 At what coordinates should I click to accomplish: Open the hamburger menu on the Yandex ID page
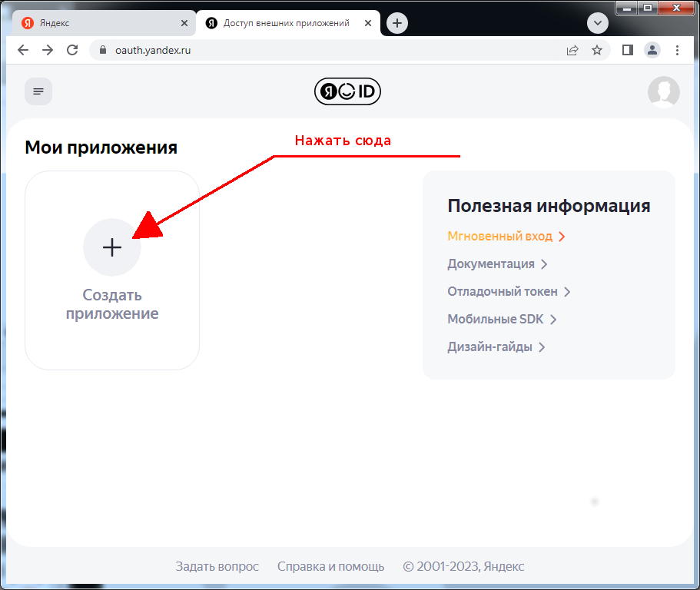point(38,91)
